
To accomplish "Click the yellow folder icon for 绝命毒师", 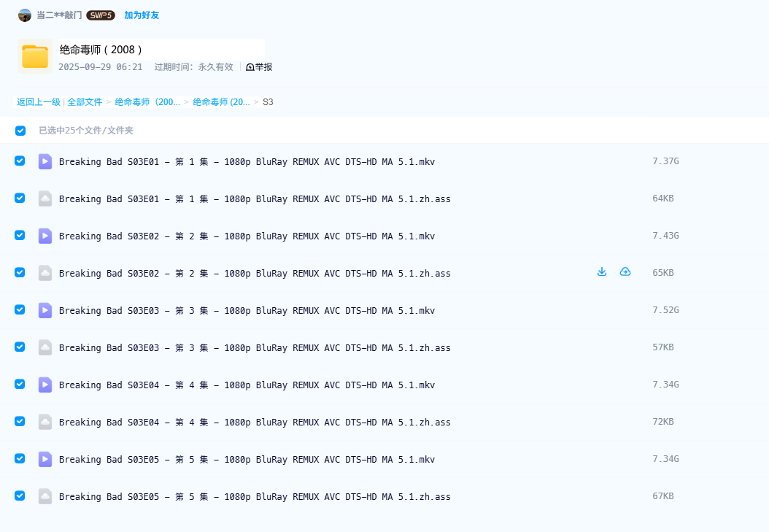I will coord(35,56).
